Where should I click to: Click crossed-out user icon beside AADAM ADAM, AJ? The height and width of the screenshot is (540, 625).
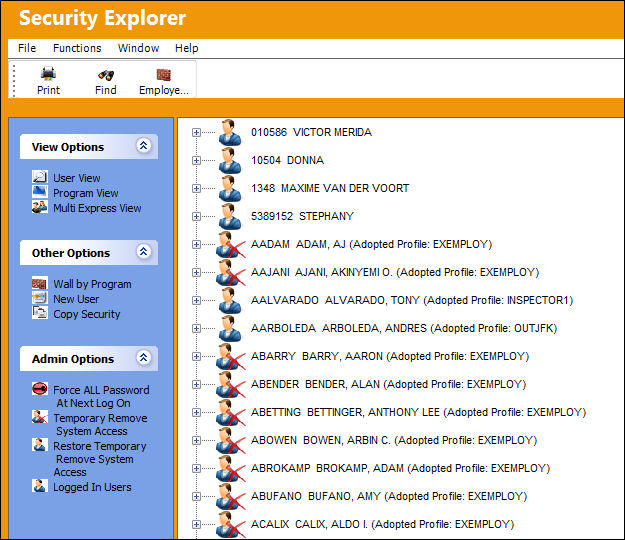pyautogui.click(x=231, y=244)
